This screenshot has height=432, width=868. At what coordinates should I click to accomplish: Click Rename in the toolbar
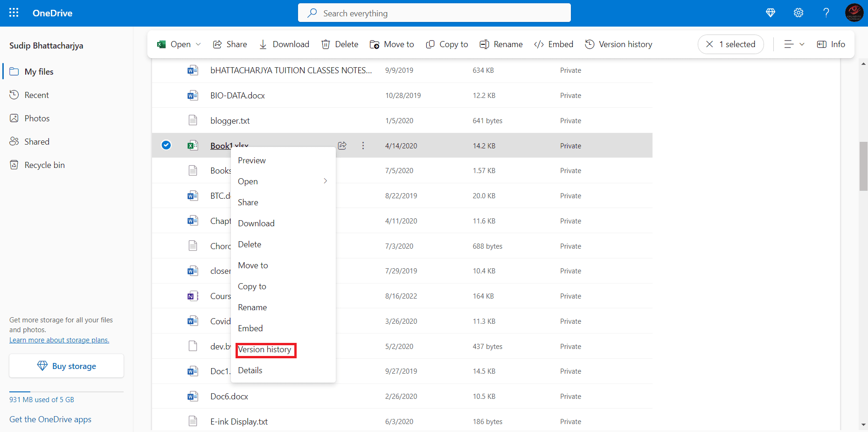[501, 44]
